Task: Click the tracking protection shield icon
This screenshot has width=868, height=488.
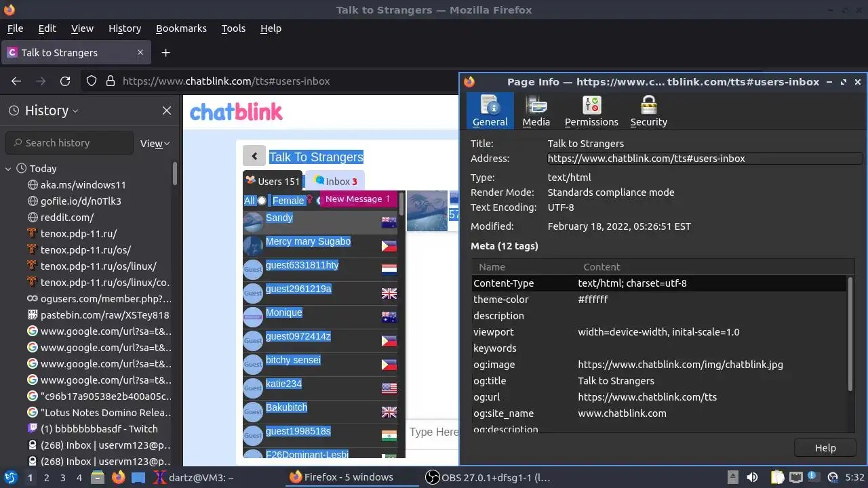Action: (x=92, y=81)
